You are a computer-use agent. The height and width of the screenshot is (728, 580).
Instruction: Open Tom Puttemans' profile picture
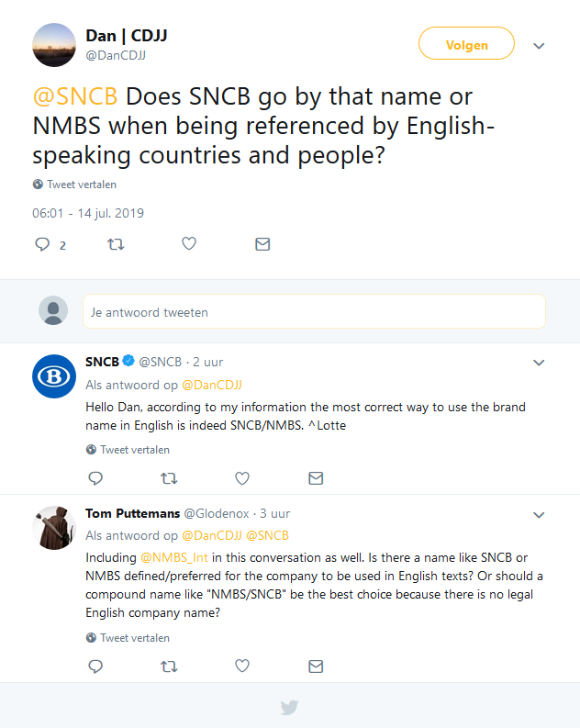[x=54, y=527]
